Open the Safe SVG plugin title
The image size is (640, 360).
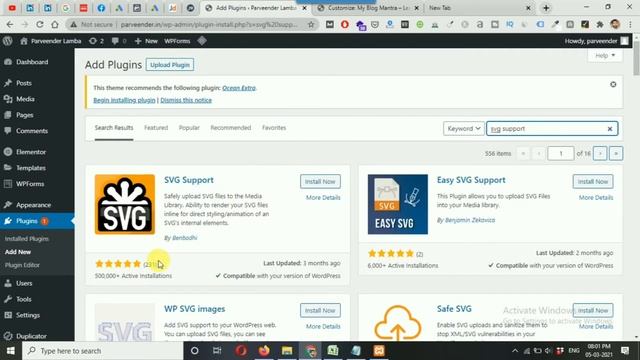click(454, 309)
